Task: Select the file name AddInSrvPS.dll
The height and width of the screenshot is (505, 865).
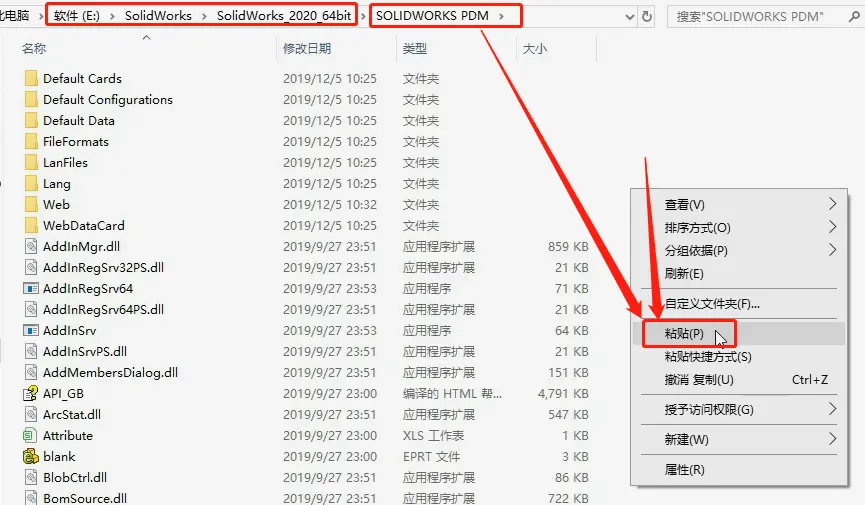Action: [85, 351]
